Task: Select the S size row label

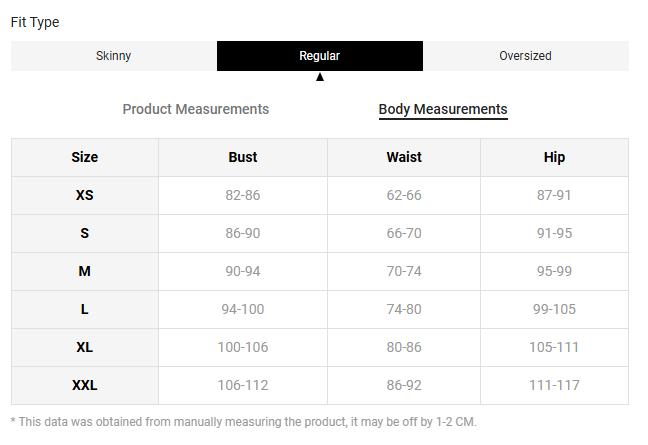Action: coord(85,233)
